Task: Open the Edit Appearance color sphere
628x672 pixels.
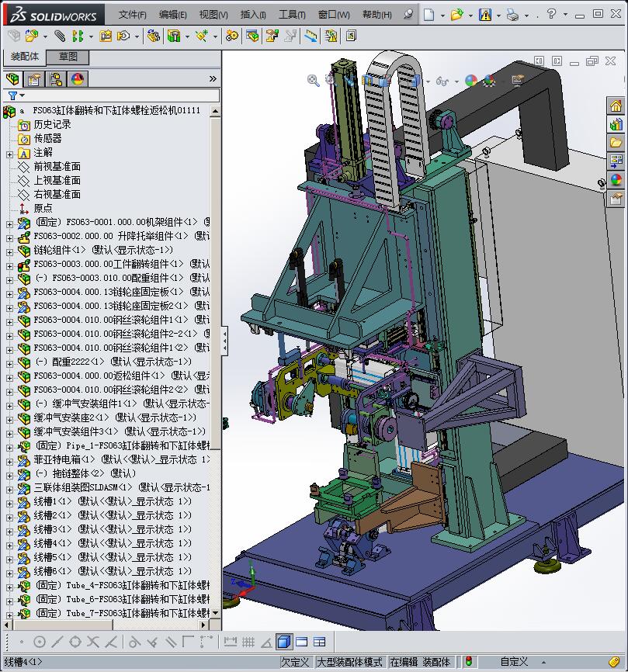Action: click(x=470, y=81)
